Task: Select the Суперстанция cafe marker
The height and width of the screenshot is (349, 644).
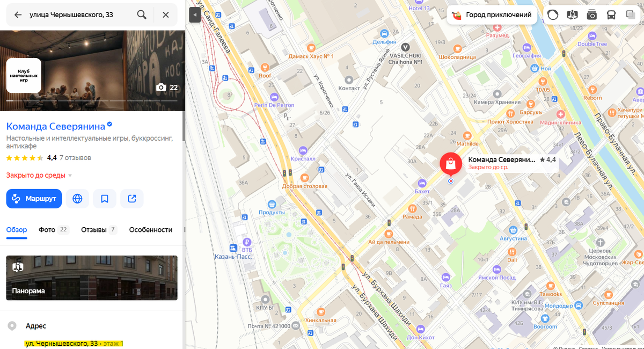Action: point(608,294)
